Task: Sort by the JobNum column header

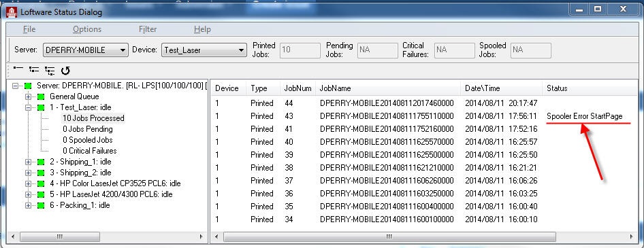Action: tap(297, 88)
